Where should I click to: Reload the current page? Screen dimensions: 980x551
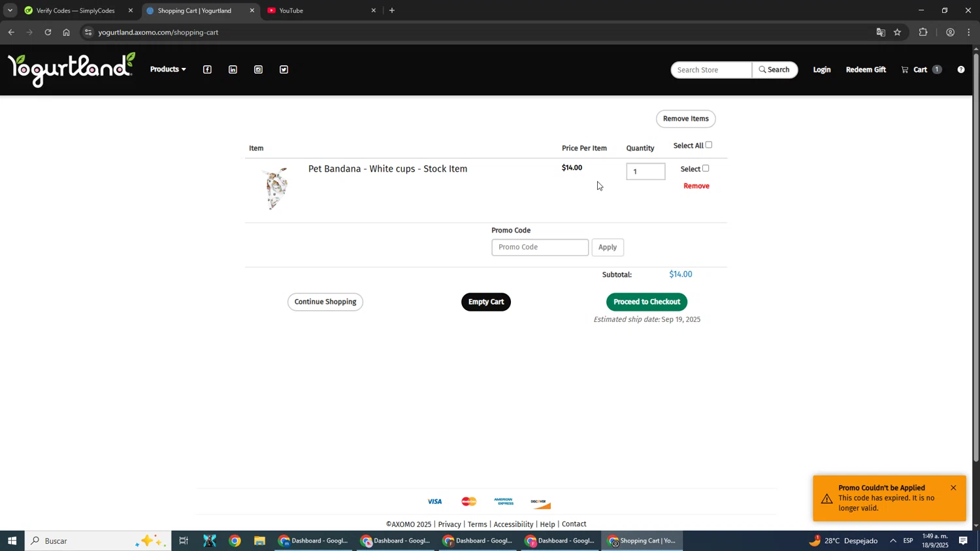point(48,32)
